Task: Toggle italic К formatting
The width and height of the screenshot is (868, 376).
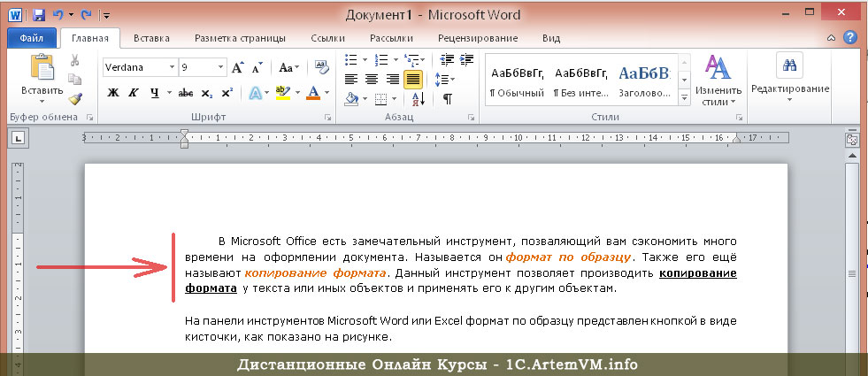Action: pyautogui.click(x=133, y=93)
